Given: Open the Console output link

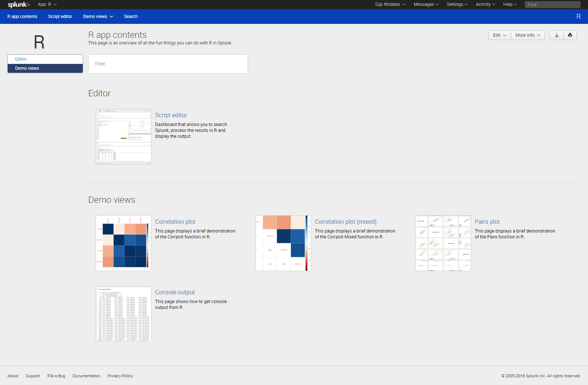Looking at the screenshot, I should (x=175, y=292).
